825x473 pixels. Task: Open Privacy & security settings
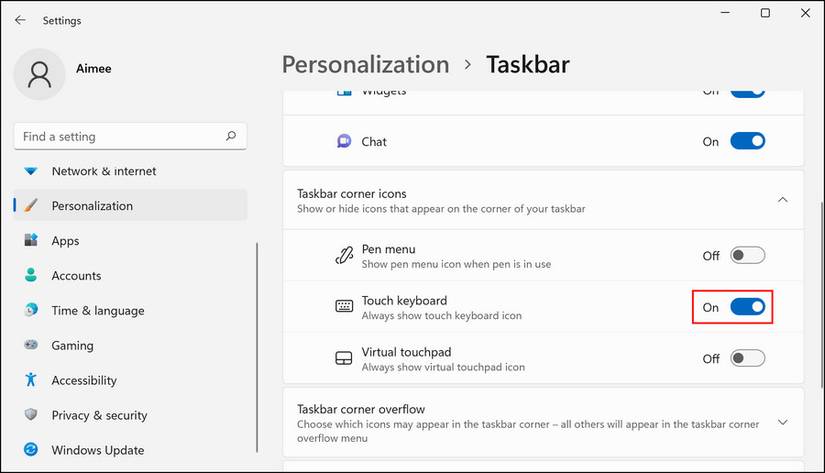[x=130, y=415]
